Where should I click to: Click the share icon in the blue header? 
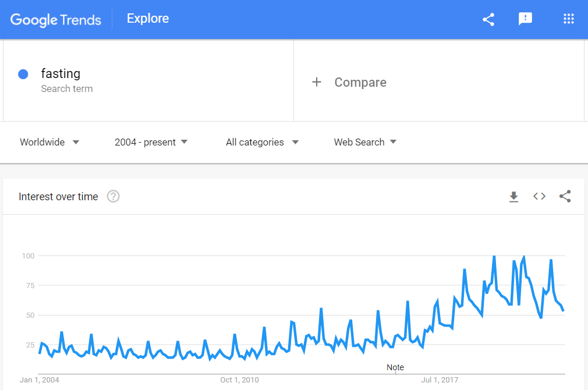488,20
